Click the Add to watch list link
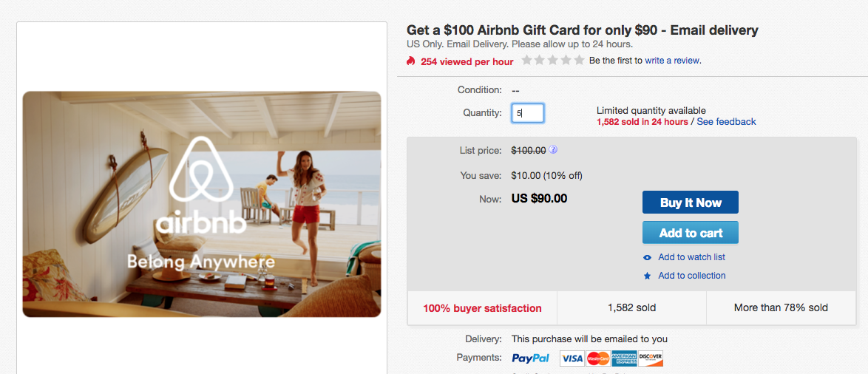868x374 pixels. click(691, 257)
